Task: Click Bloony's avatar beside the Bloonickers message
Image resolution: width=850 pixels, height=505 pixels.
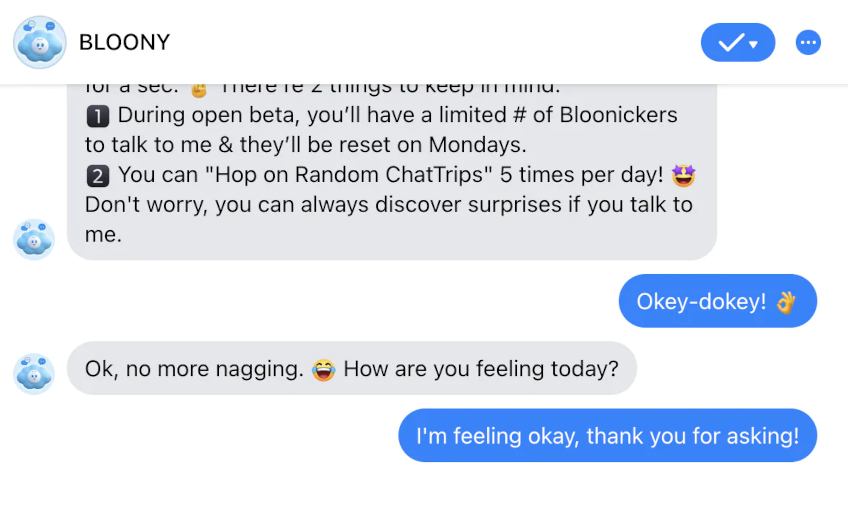Action: [x=34, y=239]
